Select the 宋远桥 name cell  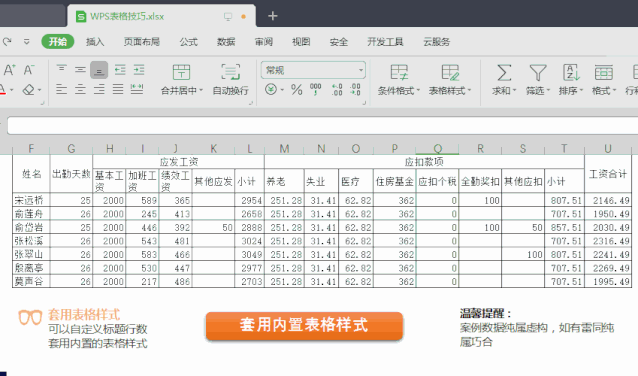point(31,200)
